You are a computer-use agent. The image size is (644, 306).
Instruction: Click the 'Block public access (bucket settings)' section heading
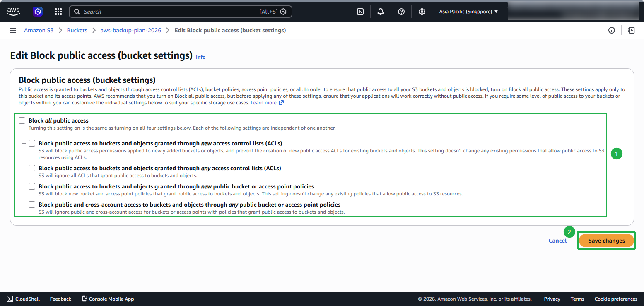click(x=87, y=80)
